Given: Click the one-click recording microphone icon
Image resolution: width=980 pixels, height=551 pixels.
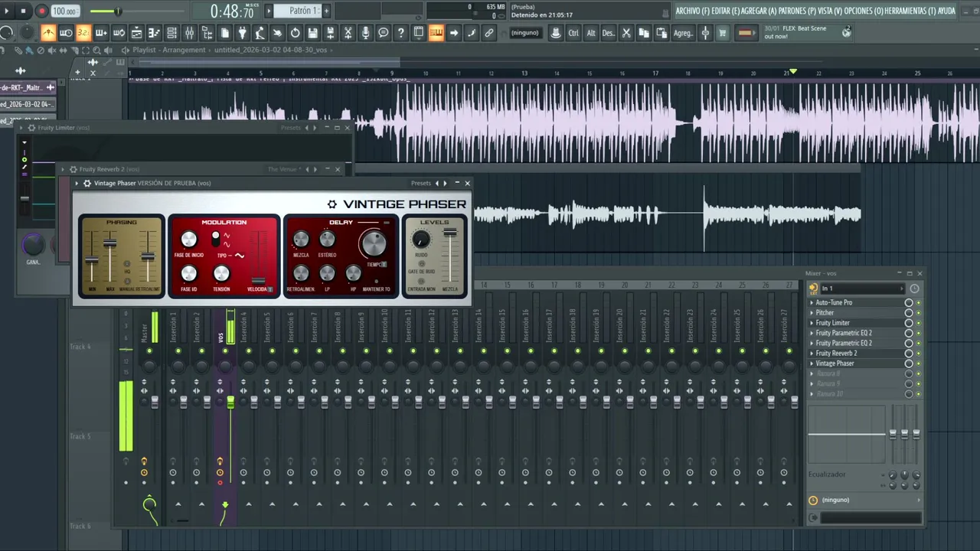Looking at the screenshot, I should (x=365, y=32).
